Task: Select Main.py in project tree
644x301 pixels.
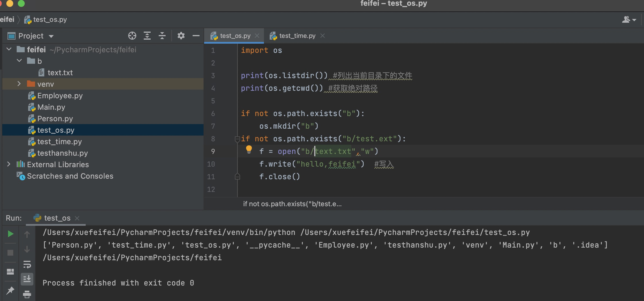Action: click(x=103, y=107)
